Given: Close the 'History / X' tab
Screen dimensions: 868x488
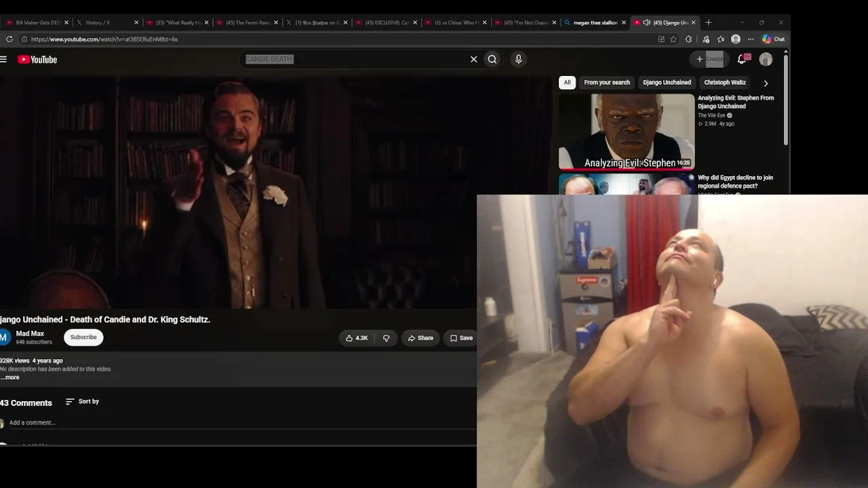Looking at the screenshot, I should pyautogui.click(x=136, y=22).
